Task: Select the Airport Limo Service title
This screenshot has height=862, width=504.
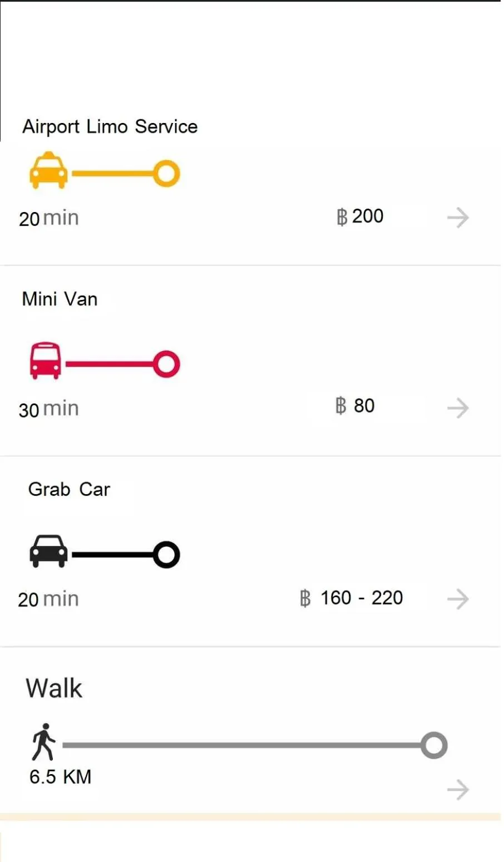Action: (110, 127)
